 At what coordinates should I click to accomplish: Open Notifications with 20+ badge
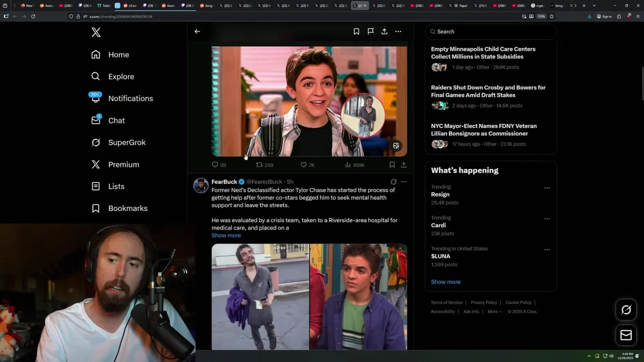tap(122, 98)
